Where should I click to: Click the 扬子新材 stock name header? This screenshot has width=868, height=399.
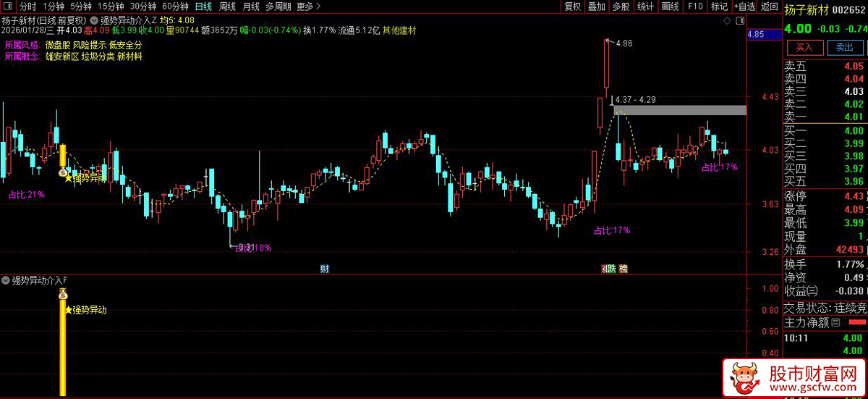pos(805,10)
